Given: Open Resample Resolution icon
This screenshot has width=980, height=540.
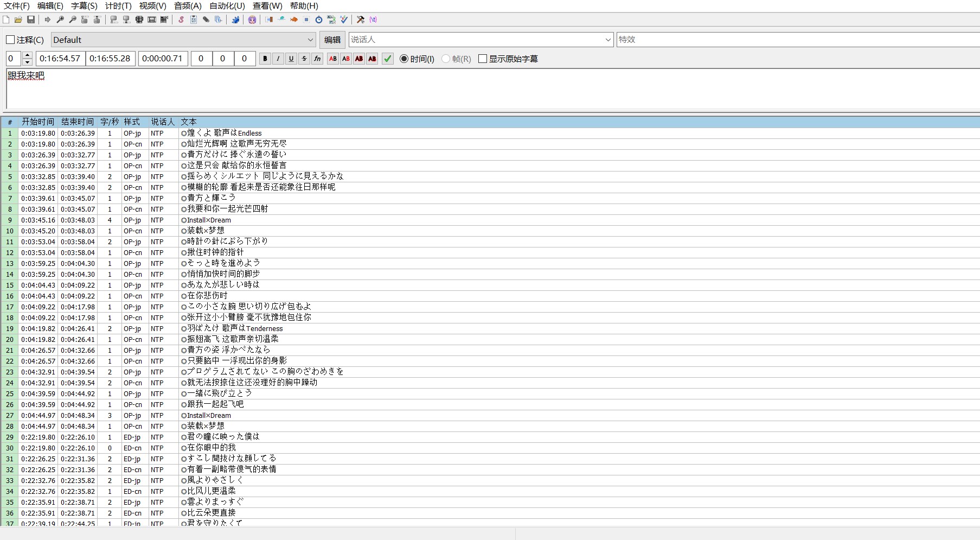Looking at the screenshot, I should click(x=306, y=20).
